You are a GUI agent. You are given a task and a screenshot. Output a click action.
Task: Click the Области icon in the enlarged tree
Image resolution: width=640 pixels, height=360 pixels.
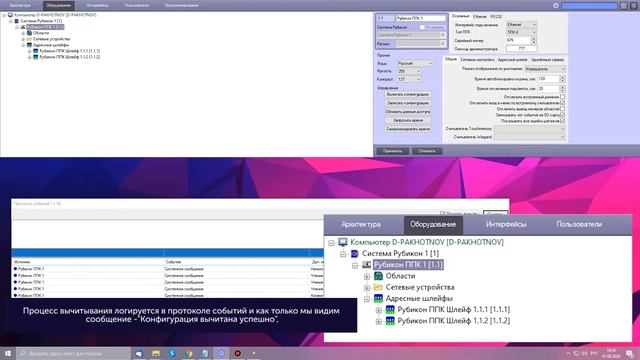tap(378, 276)
